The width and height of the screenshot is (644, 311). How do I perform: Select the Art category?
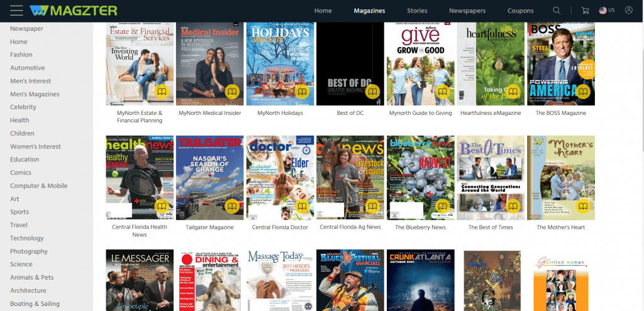(15, 199)
